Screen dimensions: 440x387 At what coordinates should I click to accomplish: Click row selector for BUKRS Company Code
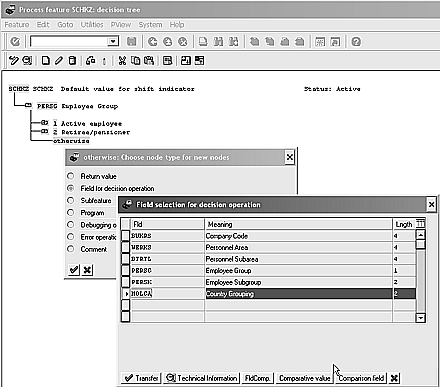125,236
